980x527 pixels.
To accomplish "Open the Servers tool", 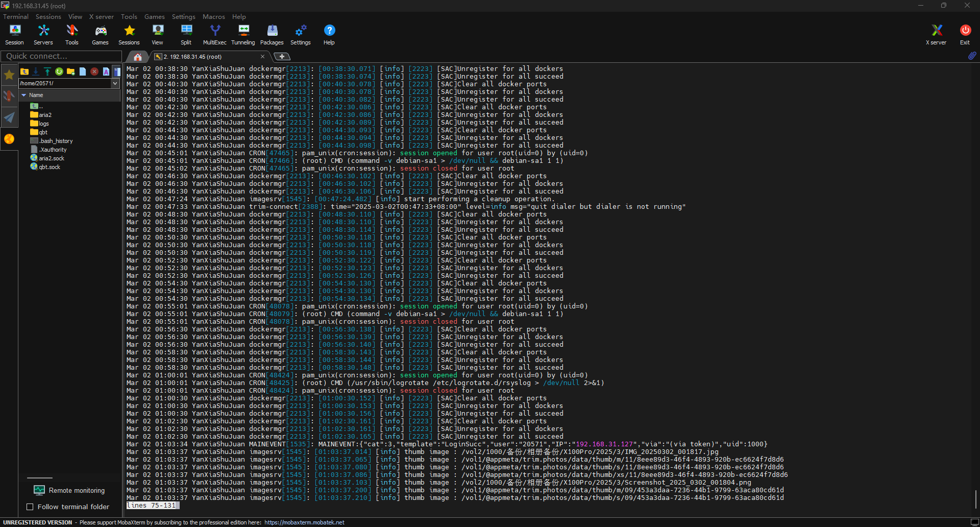I will pos(43,35).
